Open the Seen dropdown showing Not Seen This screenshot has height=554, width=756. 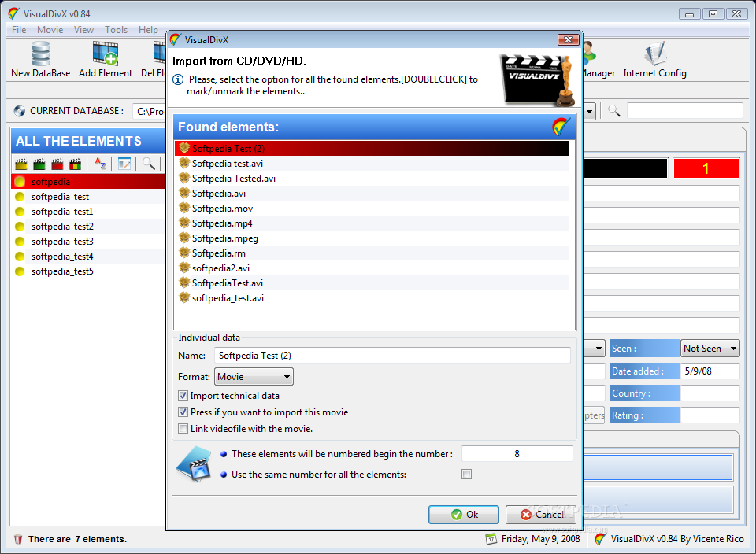pos(710,349)
